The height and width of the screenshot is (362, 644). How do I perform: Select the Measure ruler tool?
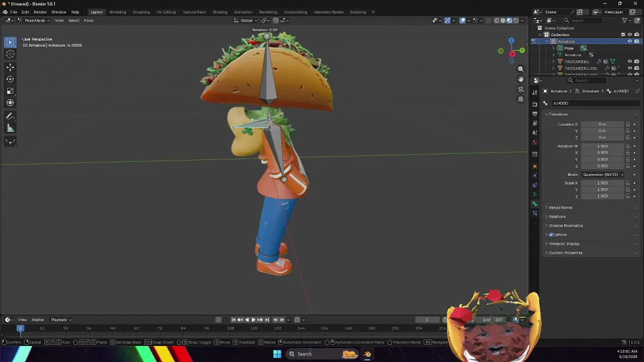coord(10,129)
